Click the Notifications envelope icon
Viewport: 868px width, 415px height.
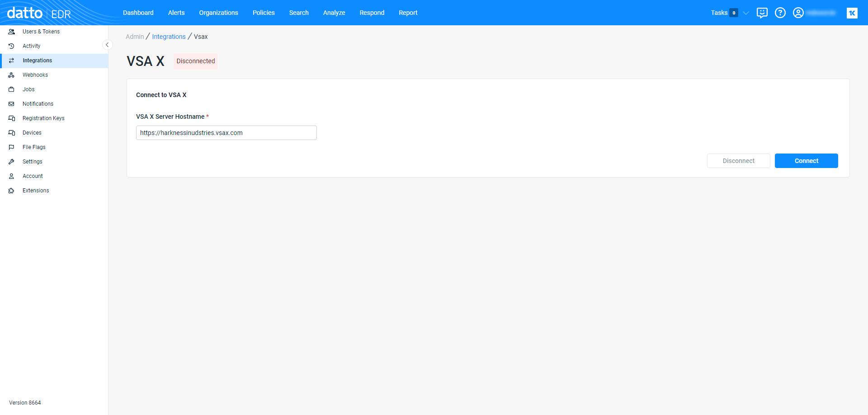12,104
